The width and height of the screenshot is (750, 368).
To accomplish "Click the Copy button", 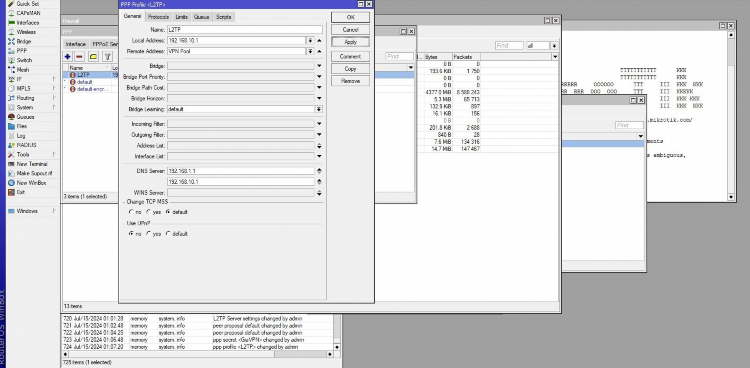I will click(350, 69).
